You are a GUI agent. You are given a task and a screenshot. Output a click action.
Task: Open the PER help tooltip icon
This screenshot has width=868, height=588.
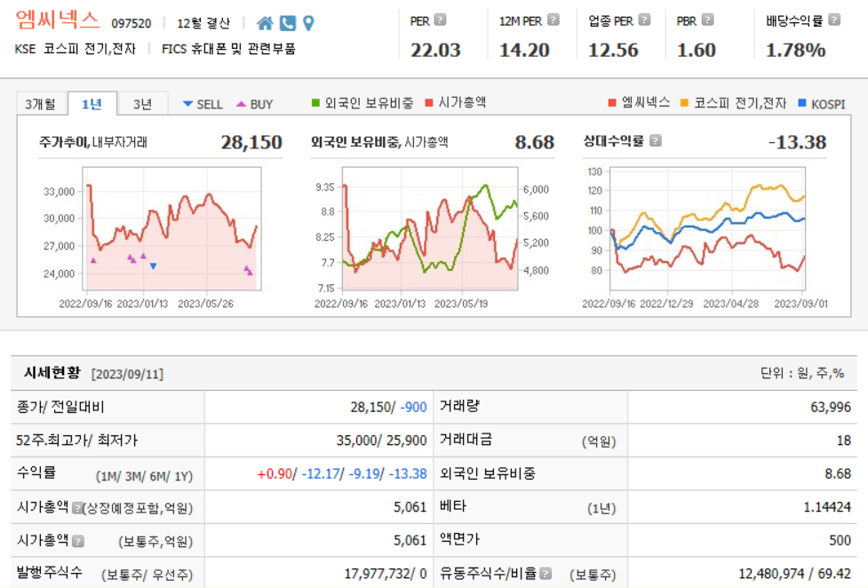(439, 19)
